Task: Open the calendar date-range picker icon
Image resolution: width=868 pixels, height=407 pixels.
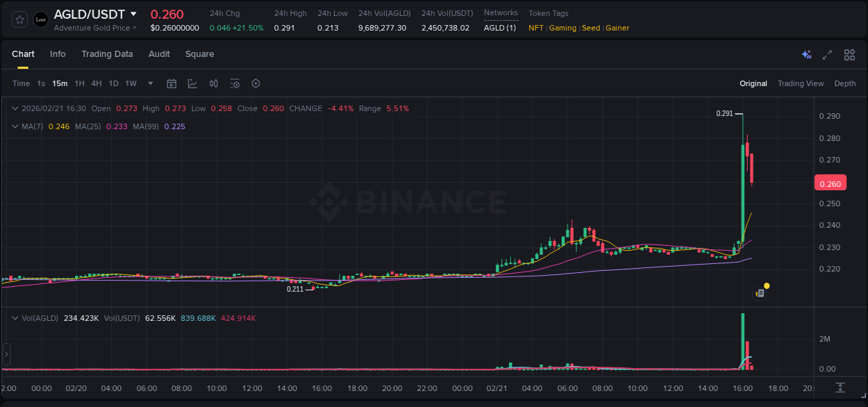Action: click(x=172, y=83)
